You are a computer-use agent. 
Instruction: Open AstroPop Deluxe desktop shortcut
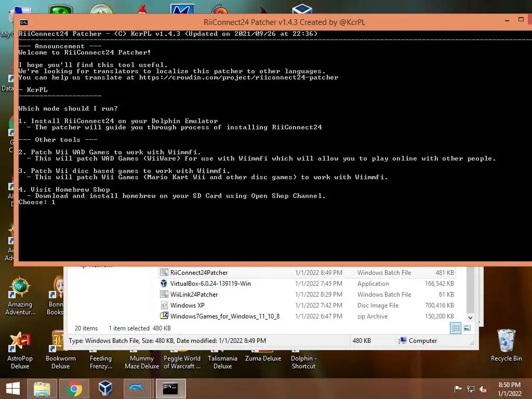tap(20, 351)
